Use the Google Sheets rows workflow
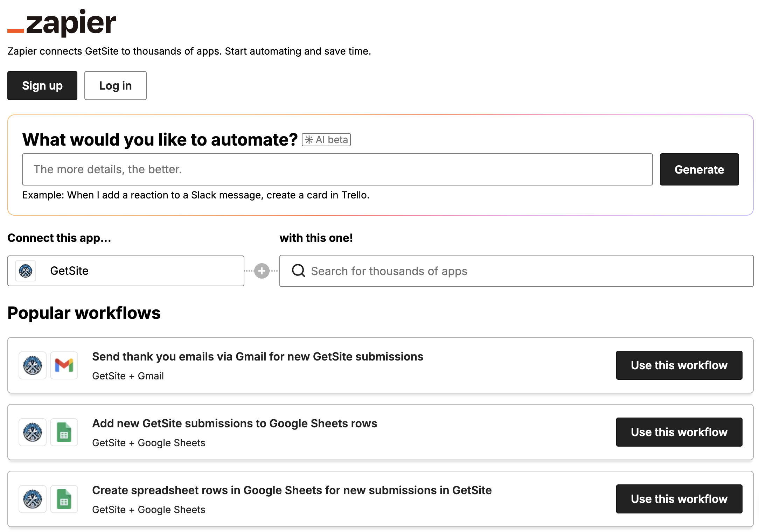The image size is (759, 532). click(679, 432)
